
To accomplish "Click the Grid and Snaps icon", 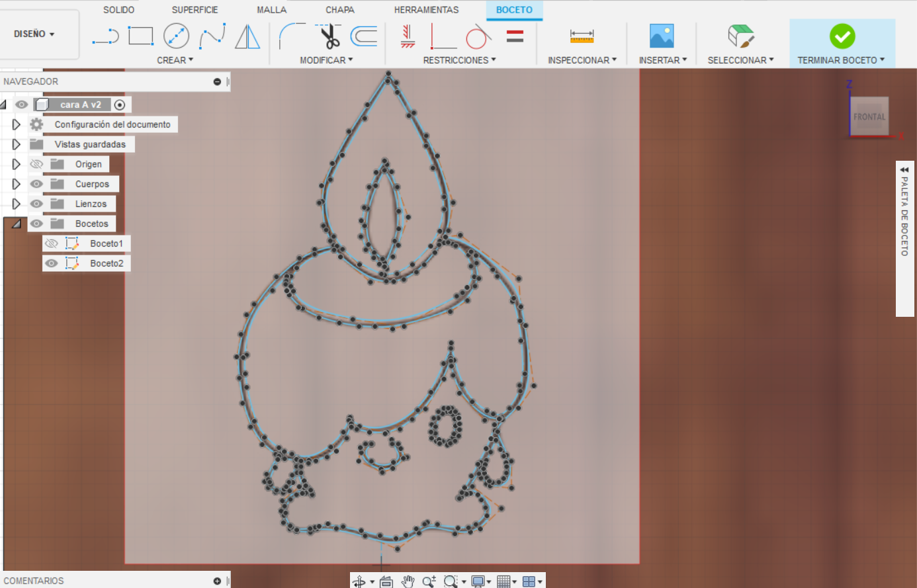I will [503, 581].
